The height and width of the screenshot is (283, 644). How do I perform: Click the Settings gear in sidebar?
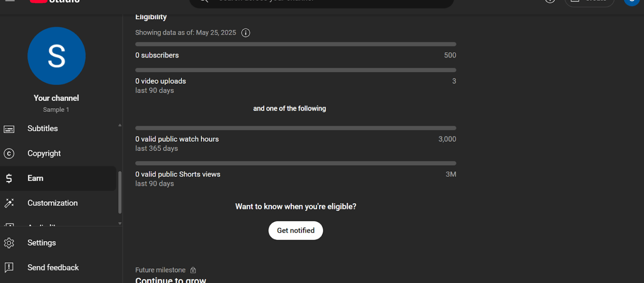(x=9, y=243)
